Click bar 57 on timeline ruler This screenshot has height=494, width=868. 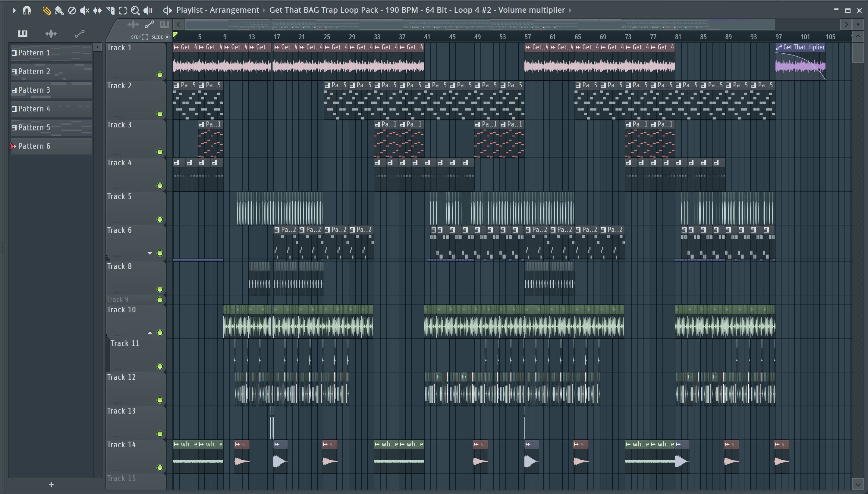(527, 37)
